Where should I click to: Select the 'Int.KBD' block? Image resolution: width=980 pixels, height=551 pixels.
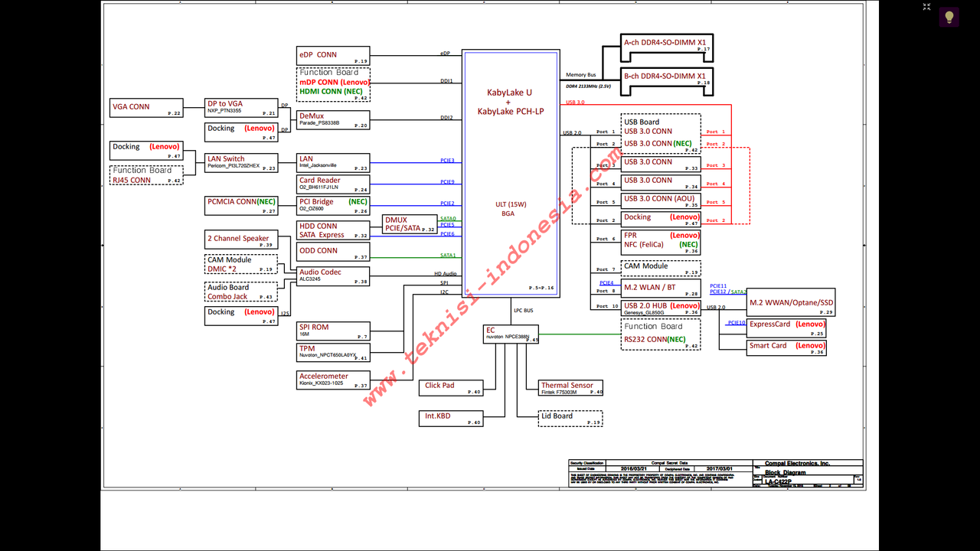[451, 419]
